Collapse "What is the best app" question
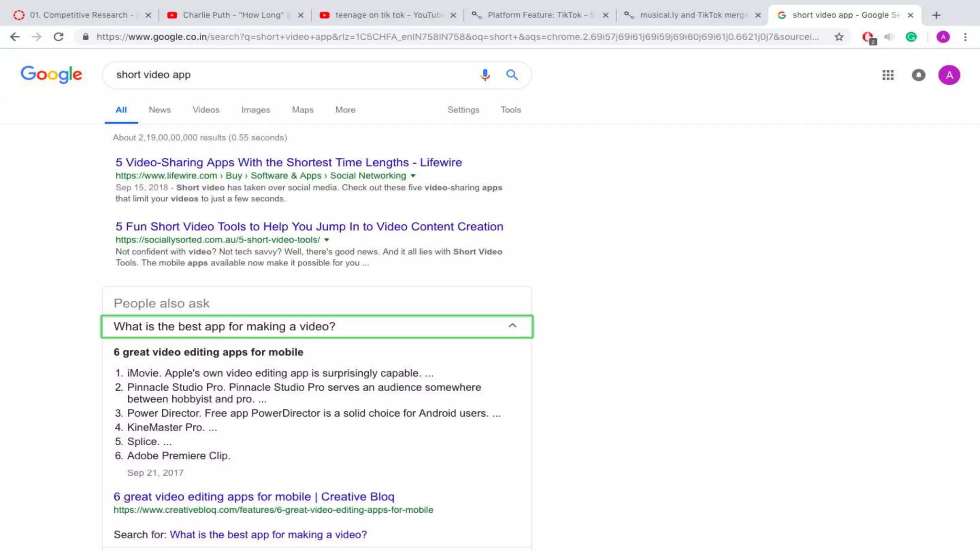The height and width of the screenshot is (551, 980). (x=512, y=326)
